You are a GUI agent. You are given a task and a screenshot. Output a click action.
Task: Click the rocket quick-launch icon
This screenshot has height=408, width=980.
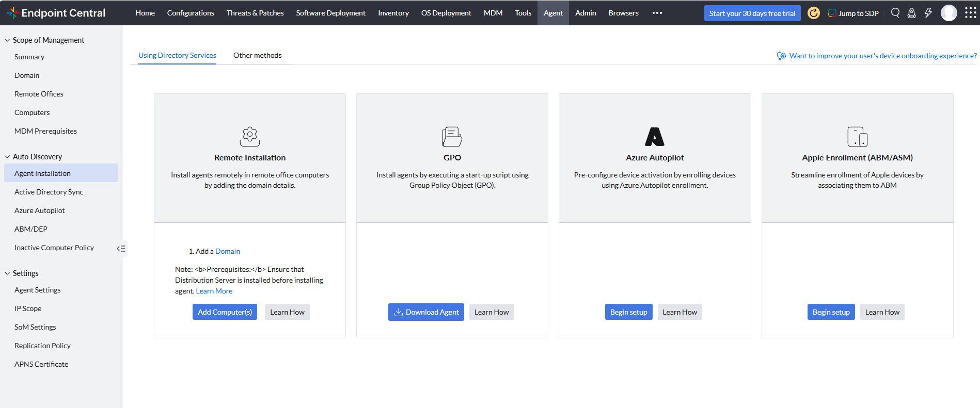(x=912, y=13)
